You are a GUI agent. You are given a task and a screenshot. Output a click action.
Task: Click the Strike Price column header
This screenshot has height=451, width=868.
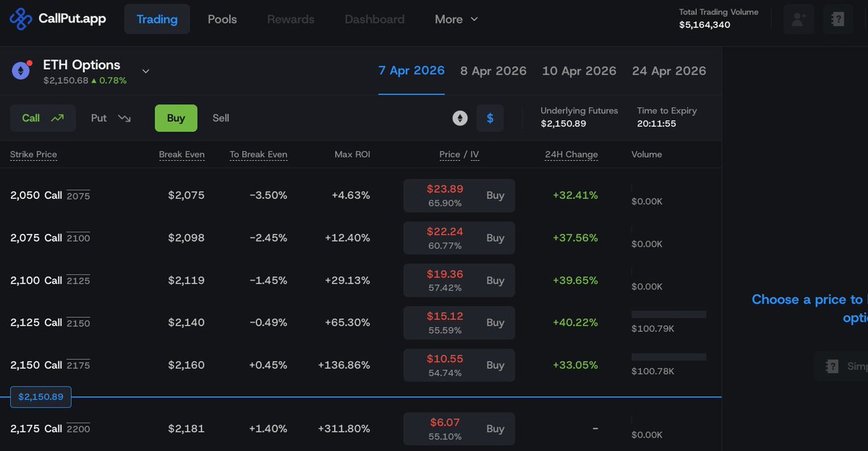(x=33, y=154)
